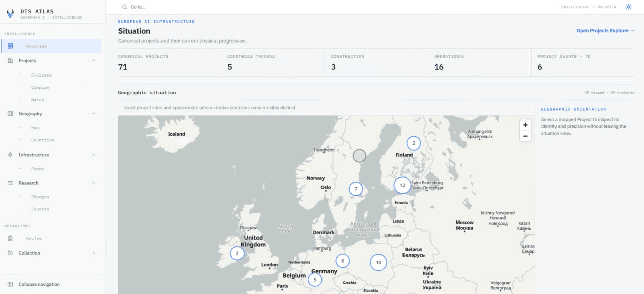Open the Changes subpage
The height and width of the screenshot is (294, 644).
point(40,197)
